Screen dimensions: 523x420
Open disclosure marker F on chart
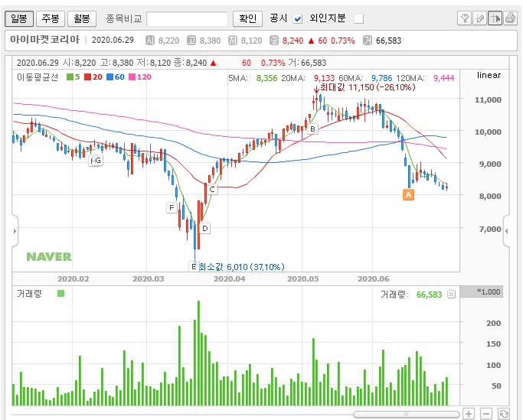coord(172,207)
